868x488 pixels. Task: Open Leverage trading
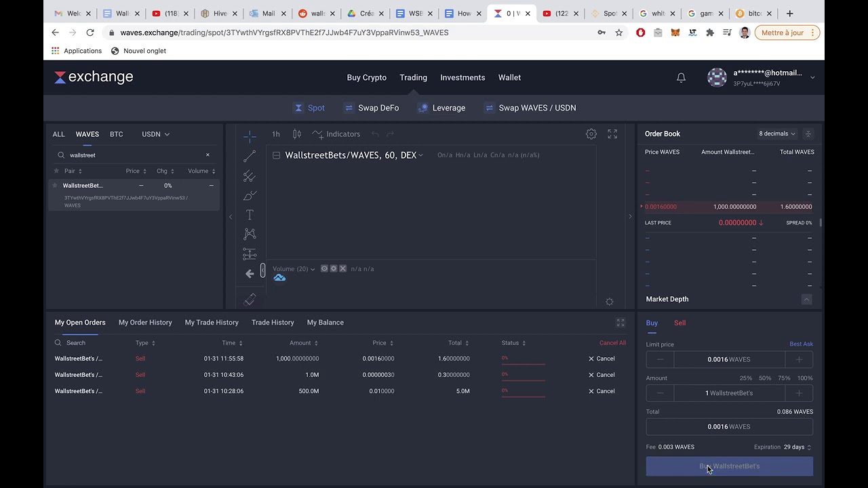(x=441, y=108)
